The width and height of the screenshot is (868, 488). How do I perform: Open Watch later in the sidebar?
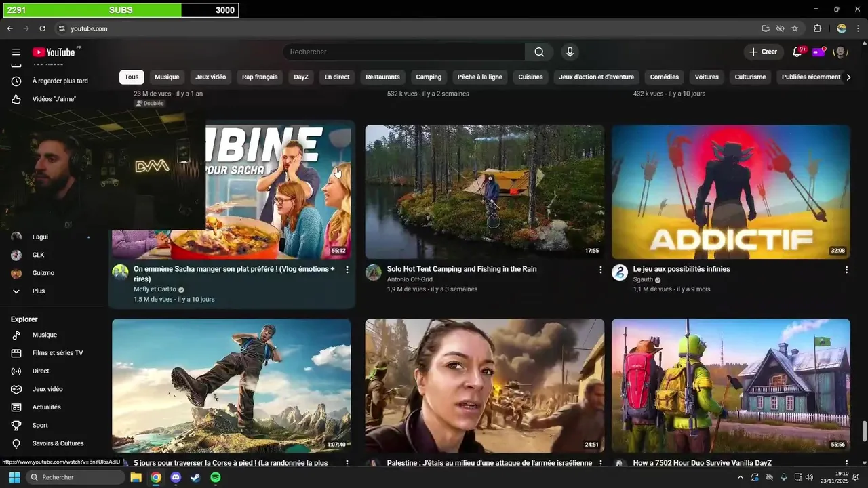[x=53, y=81]
